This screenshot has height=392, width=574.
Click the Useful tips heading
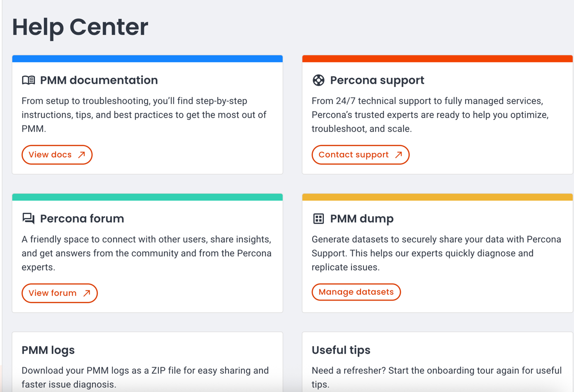pyautogui.click(x=341, y=350)
